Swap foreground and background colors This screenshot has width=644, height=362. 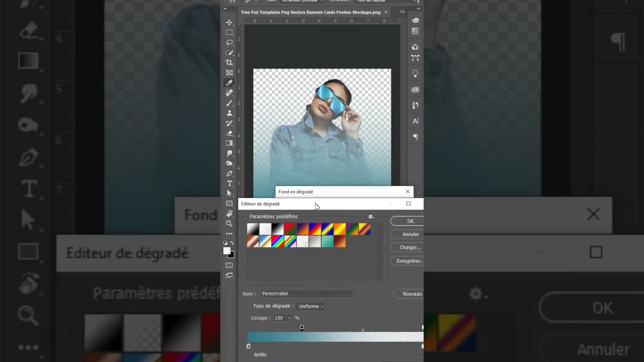pos(232,243)
